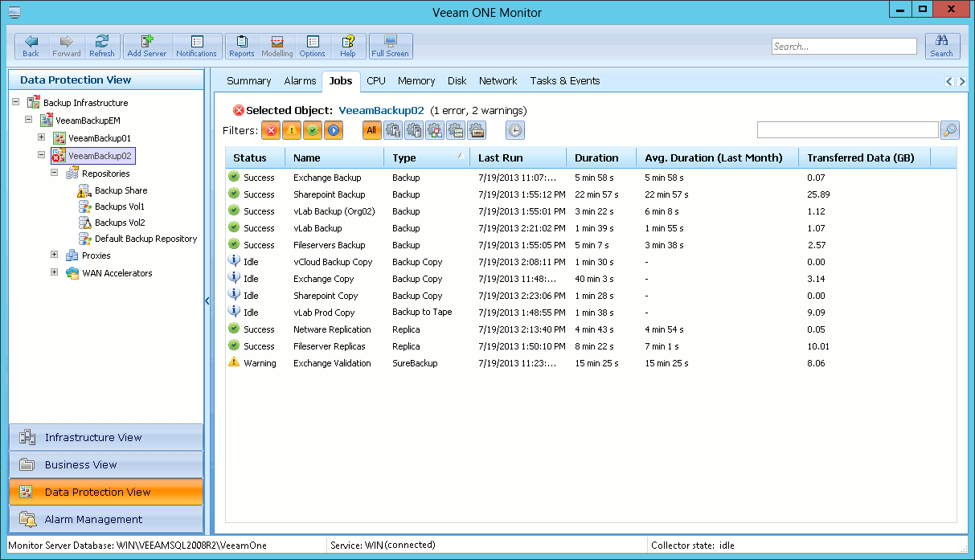Collapse the VeeamBackup02 tree node

42,155
